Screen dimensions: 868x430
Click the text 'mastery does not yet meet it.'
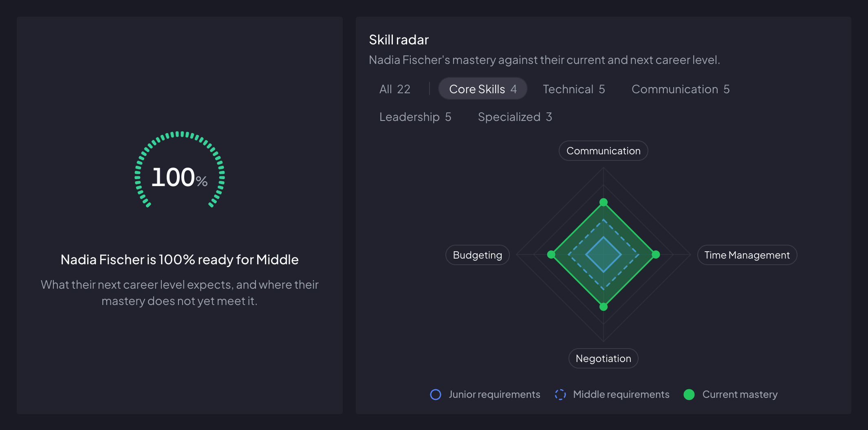180,301
